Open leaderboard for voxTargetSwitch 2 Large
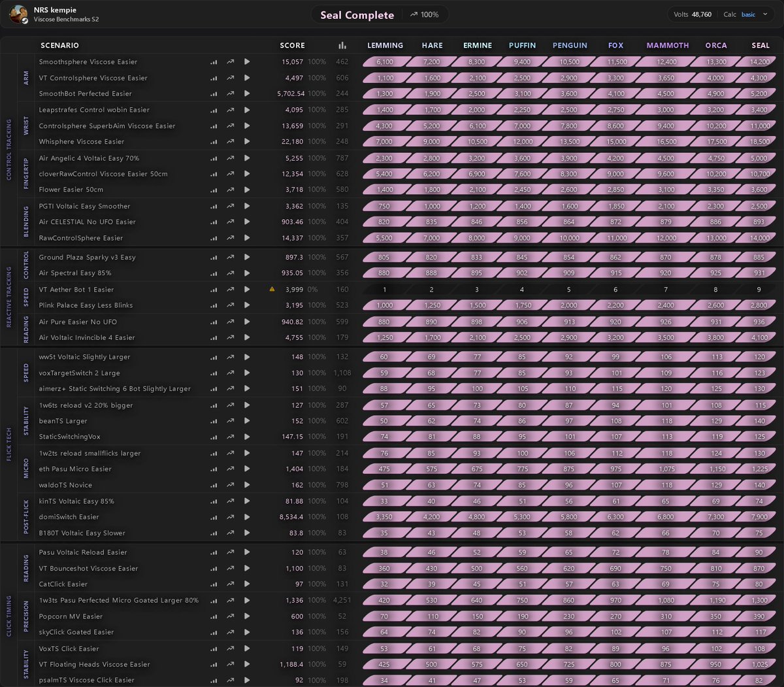This screenshot has width=784, height=687. pyautogui.click(x=214, y=373)
